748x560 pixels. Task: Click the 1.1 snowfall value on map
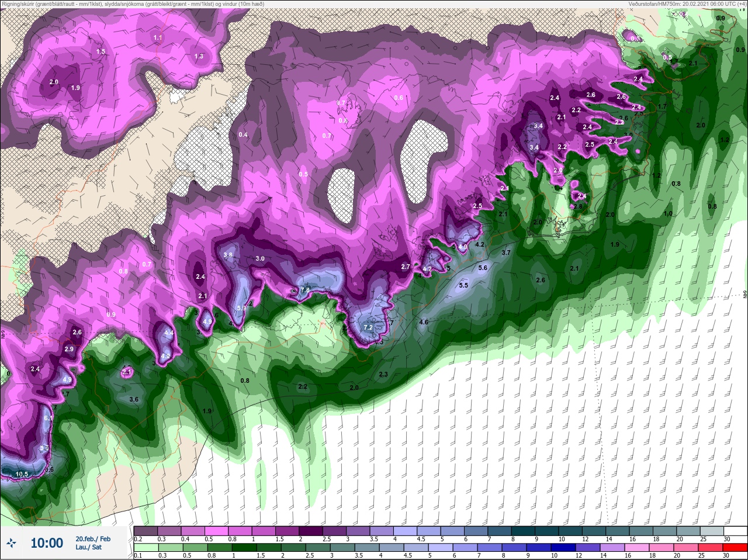pos(158,37)
